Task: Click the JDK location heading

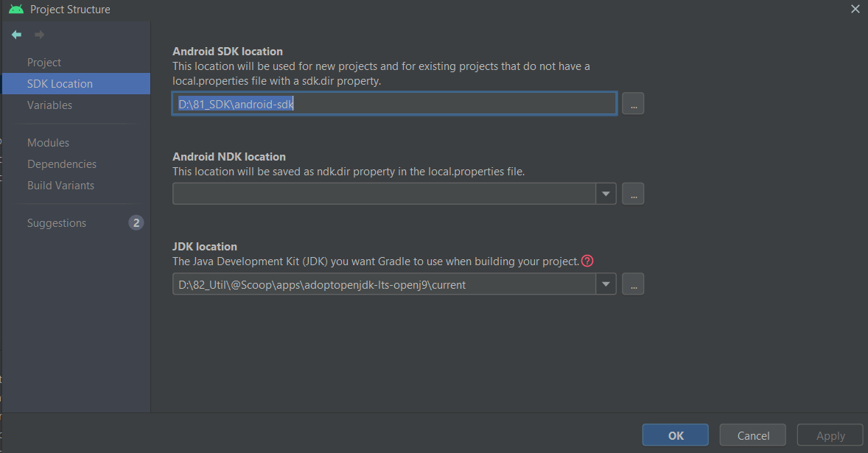Action: tap(205, 247)
